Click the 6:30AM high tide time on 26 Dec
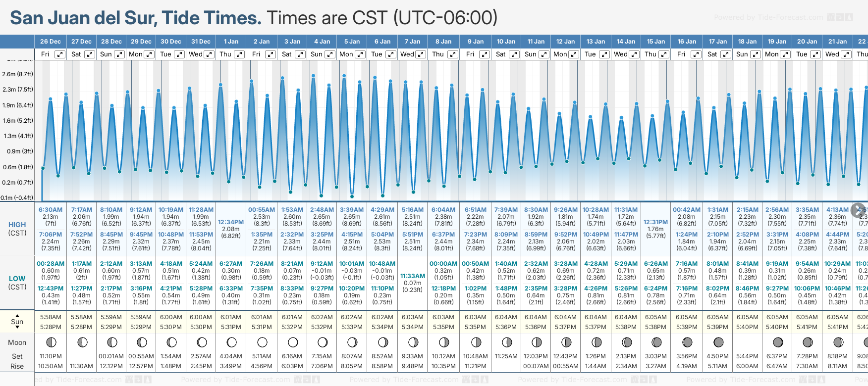Image resolution: width=868 pixels, height=386 pixels. pos(51,210)
